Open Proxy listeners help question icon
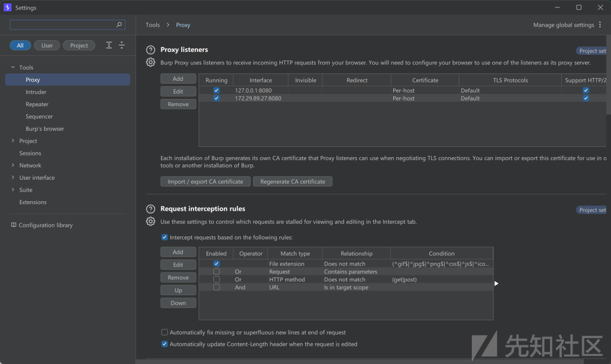611x364 pixels. pos(150,50)
